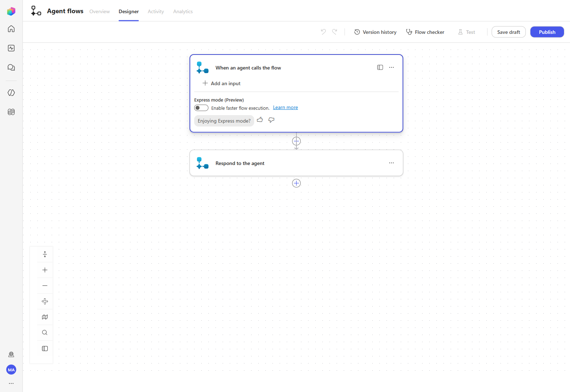Viewport: 570px width, 392px height.
Task: Toggle the canvas side panel icon
Action: coord(45,349)
